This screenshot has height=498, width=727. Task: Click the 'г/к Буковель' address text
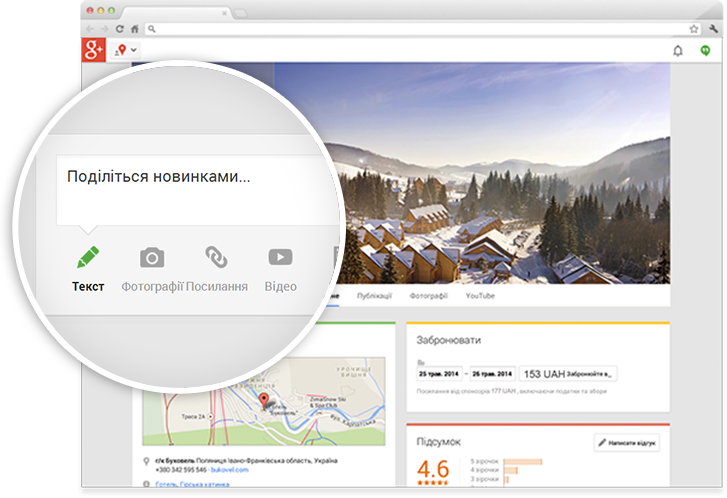[x=175, y=461]
